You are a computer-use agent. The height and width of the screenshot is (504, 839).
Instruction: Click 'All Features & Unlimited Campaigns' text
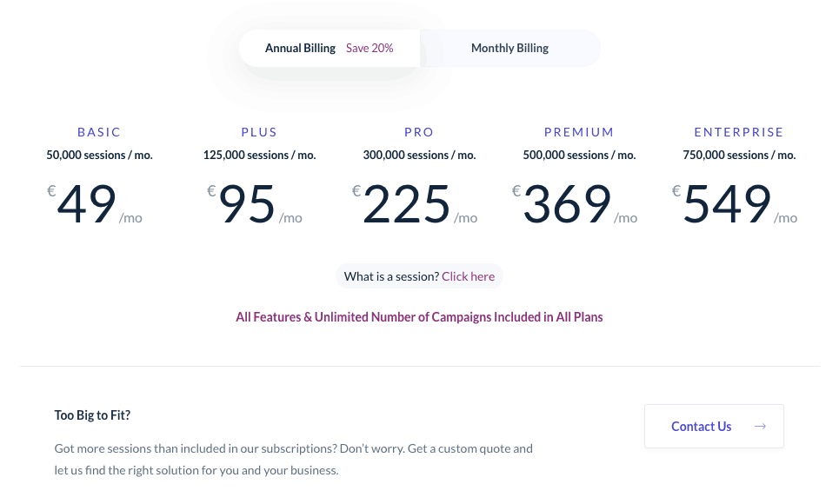(x=419, y=317)
